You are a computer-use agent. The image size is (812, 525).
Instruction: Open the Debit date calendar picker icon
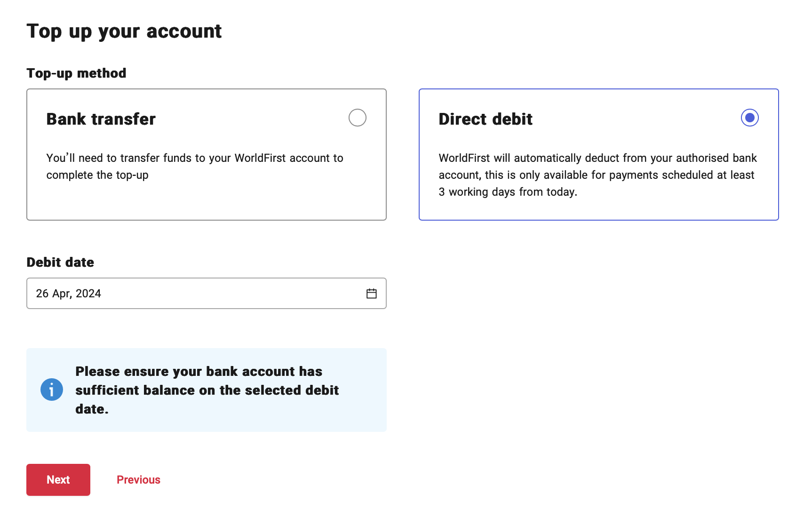371,294
